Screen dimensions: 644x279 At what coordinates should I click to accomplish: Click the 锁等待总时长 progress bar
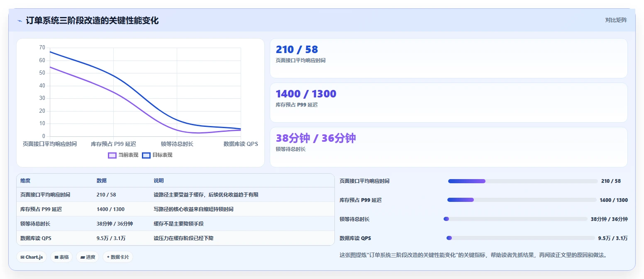click(516, 219)
